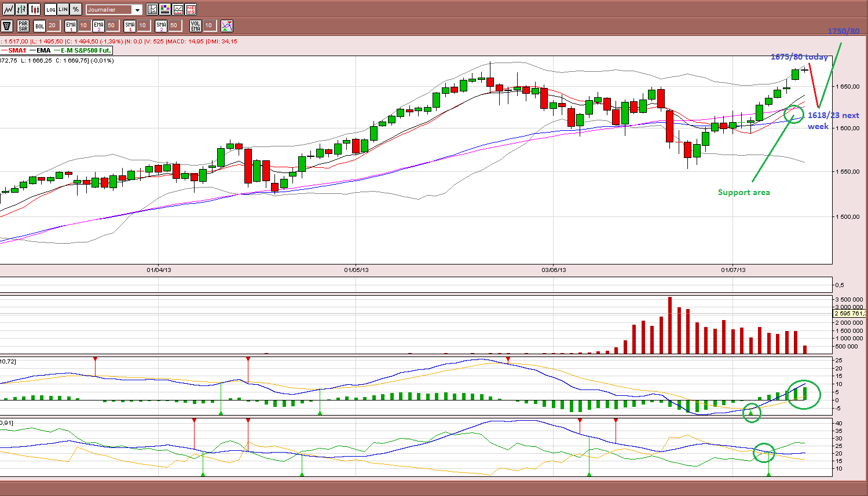Switch to OHLC bar chart display
This screenshot has width=868, height=496.
21,9
